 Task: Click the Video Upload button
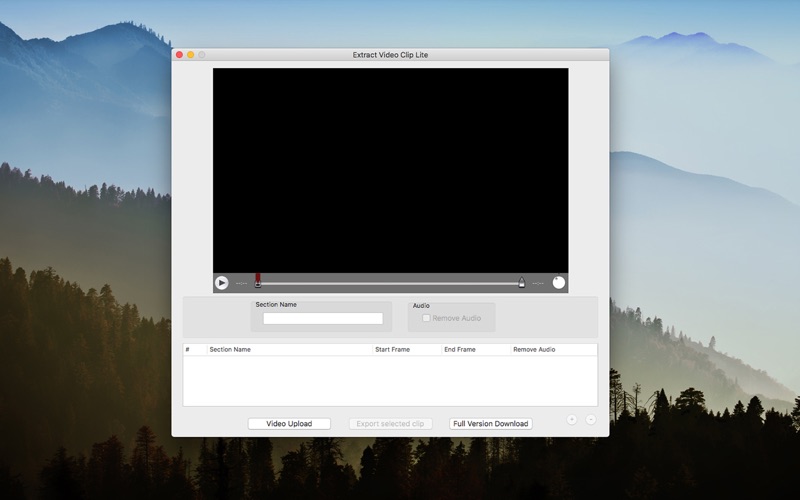[x=289, y=424]
